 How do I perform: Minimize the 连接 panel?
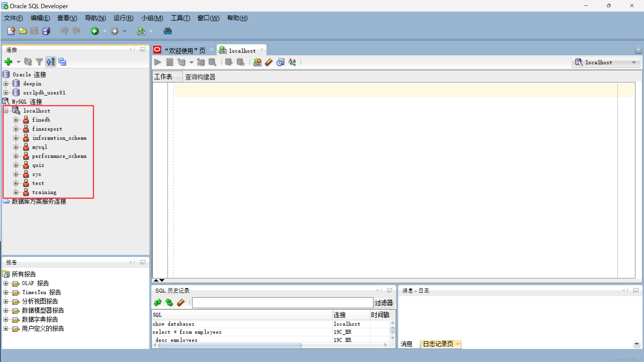(x=143, y=49)
